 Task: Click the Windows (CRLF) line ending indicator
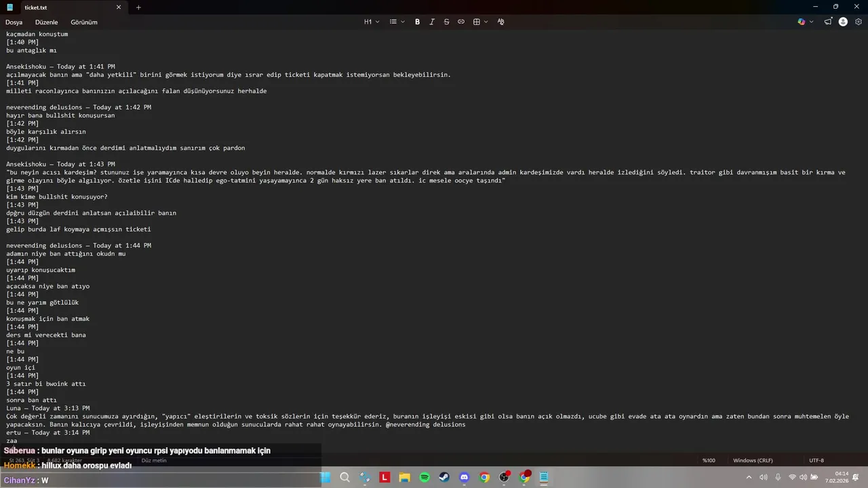pos(753,460)
